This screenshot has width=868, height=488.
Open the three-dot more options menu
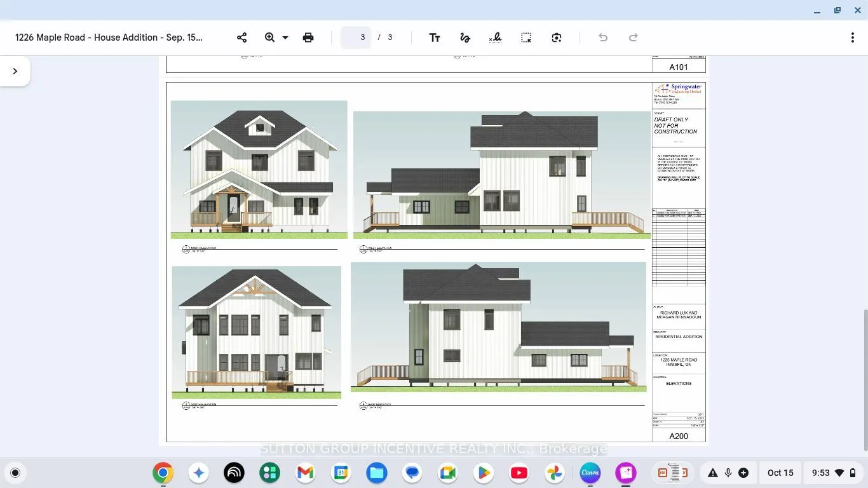852,37
